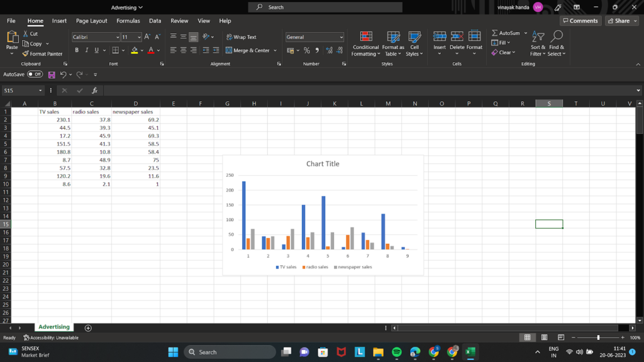Switch to the Formulas tab
The width and height of the screenshot is (644, 362).
(128, 21)
